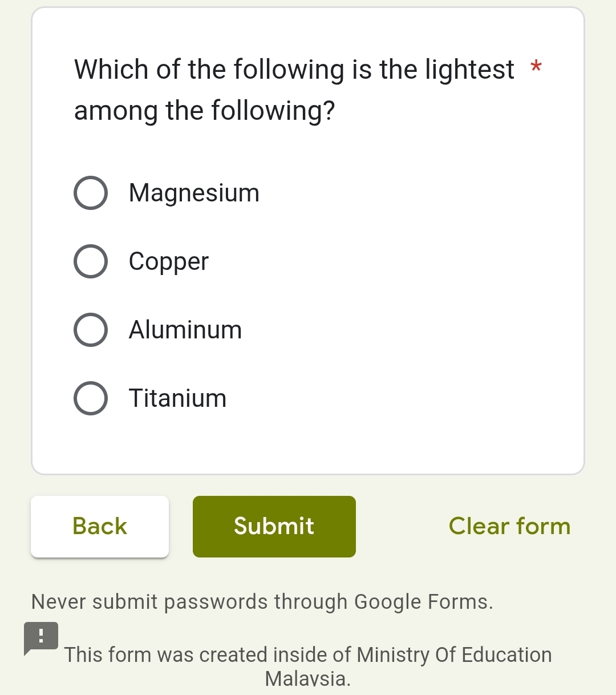The image size is (616, 695).
Task: Click the Titanium option label text
Action: pyautogui.click(x=177, y=398)
